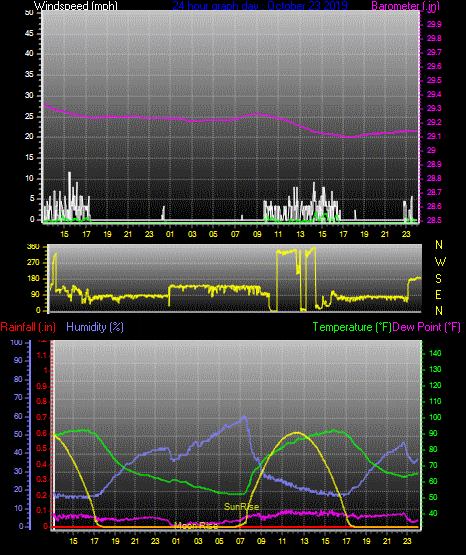The height and width of the screenshot is (555, 466).
Task: Click blue humidity axis value "40"
Action: (x=18, y=453)
